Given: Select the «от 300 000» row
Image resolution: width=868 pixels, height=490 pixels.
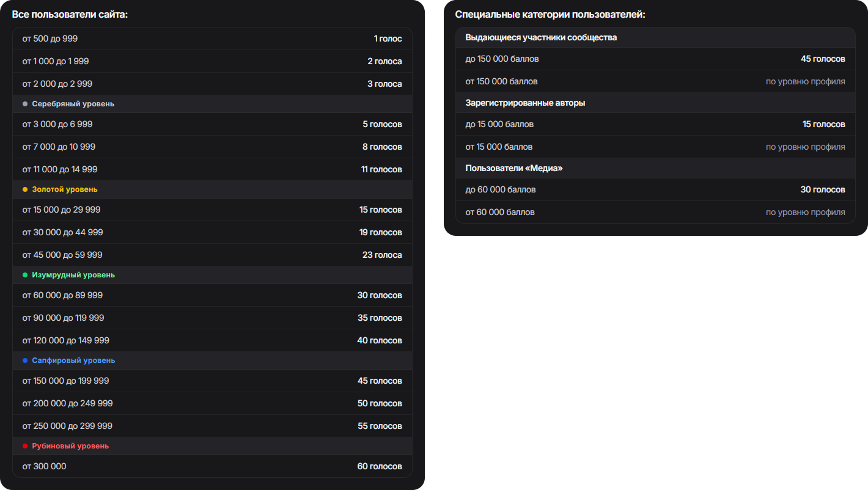Looking at the screenshot, I should tap(45, 466).
